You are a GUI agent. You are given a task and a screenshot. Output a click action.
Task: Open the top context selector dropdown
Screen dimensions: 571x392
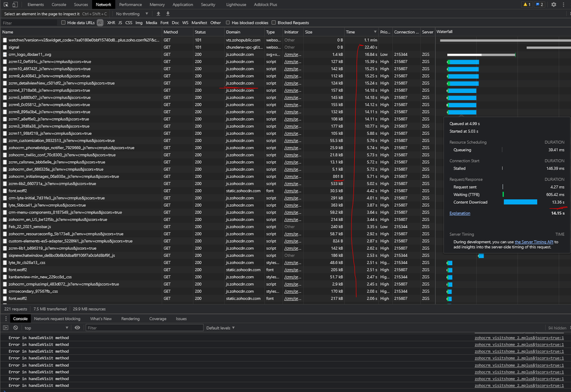click(x=46, y=328)
